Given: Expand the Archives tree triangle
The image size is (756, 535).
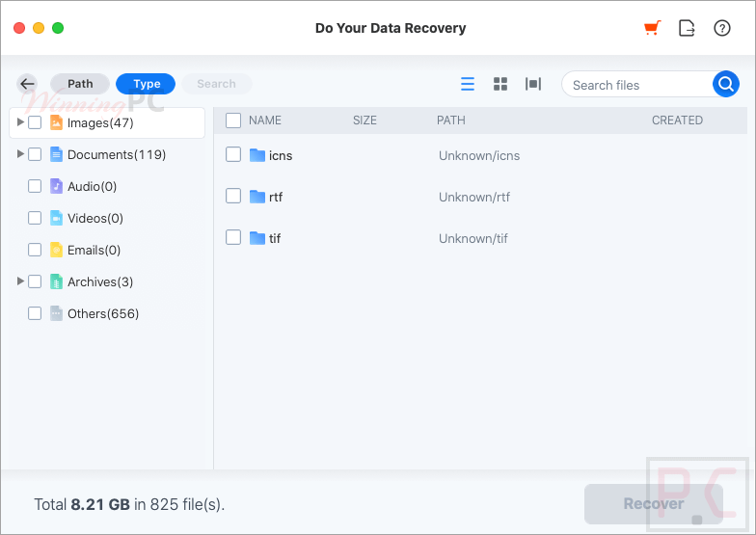Looking at the screenshot, I should click(x=20, y=281).
